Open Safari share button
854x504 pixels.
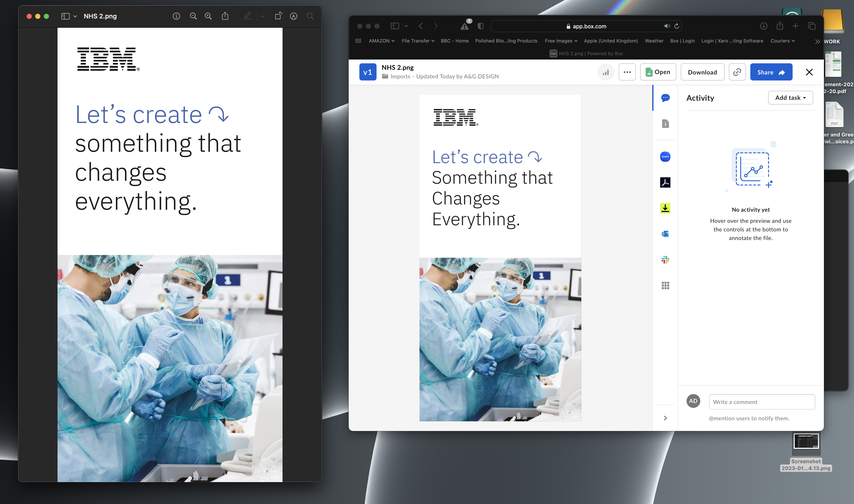[780, 26]
